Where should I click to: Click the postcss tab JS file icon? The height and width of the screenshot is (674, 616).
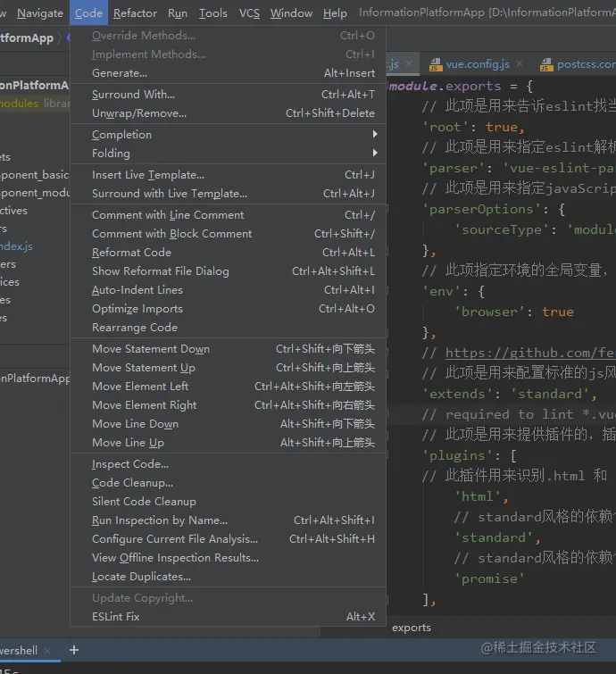546,64
